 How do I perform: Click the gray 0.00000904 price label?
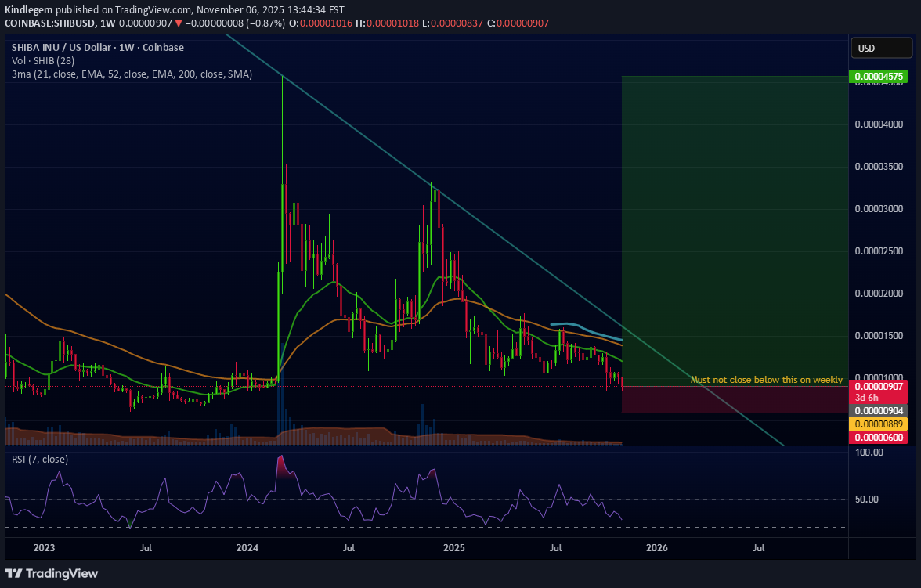879,411
